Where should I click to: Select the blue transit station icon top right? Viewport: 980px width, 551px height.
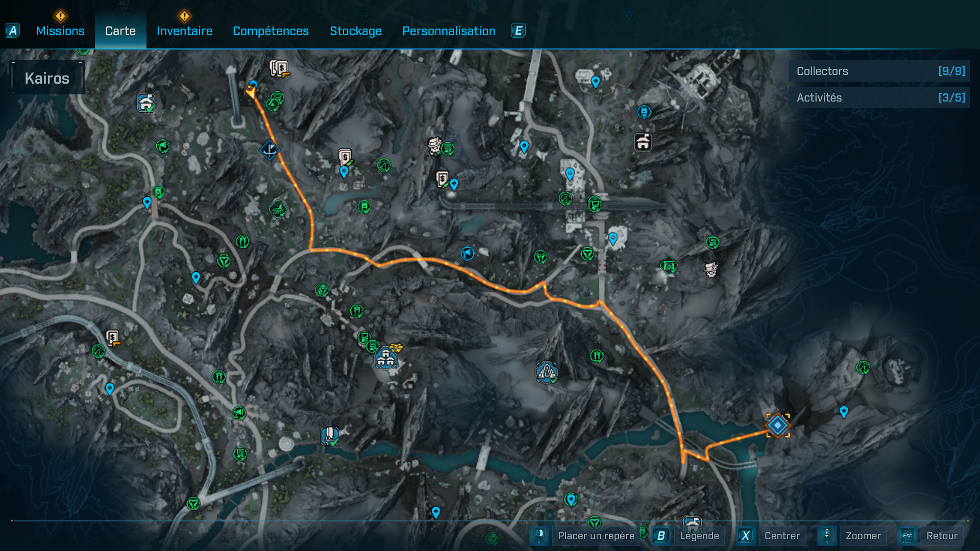click(644, 111)
